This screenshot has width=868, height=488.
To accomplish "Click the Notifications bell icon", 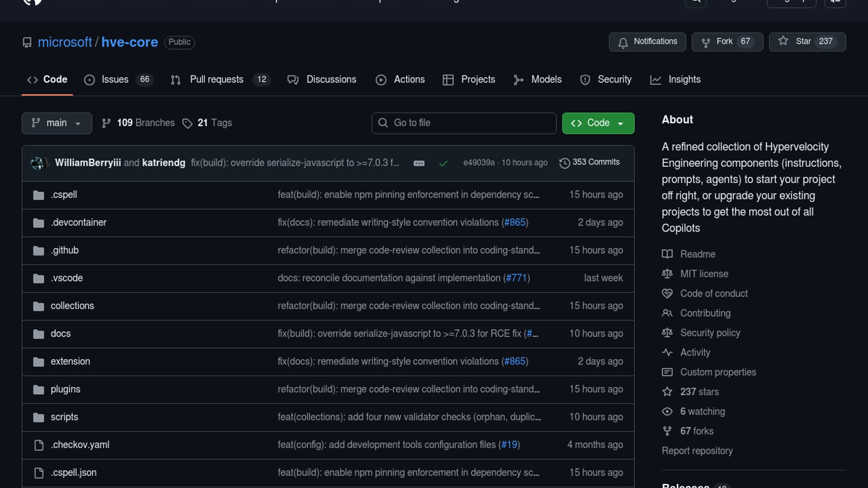I will pyautogui.click(x=623, y=42).
